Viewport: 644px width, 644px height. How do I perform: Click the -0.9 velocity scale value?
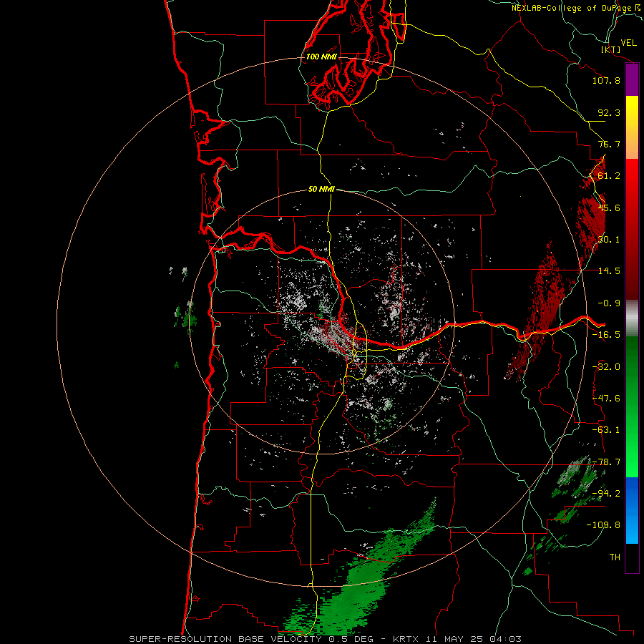point(609,303)
